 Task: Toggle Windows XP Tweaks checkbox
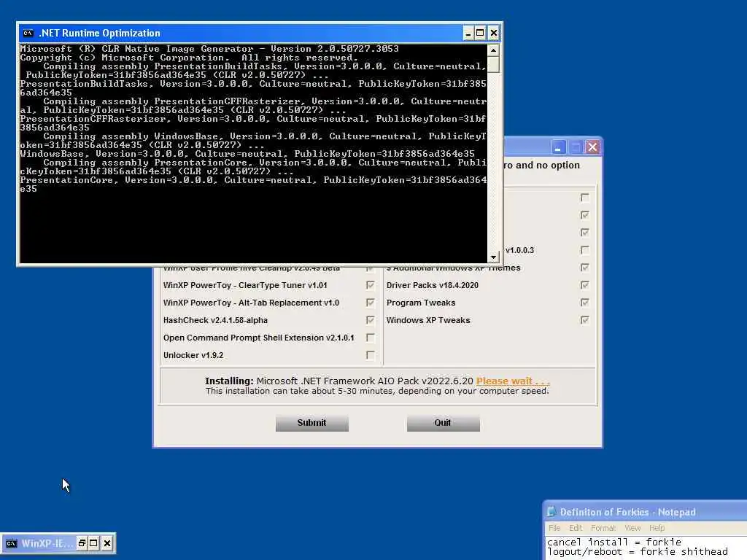pos(584,321)
